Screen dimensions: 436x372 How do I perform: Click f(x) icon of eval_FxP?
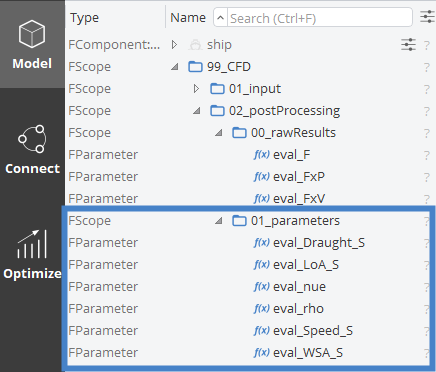[x=262, y=177]
